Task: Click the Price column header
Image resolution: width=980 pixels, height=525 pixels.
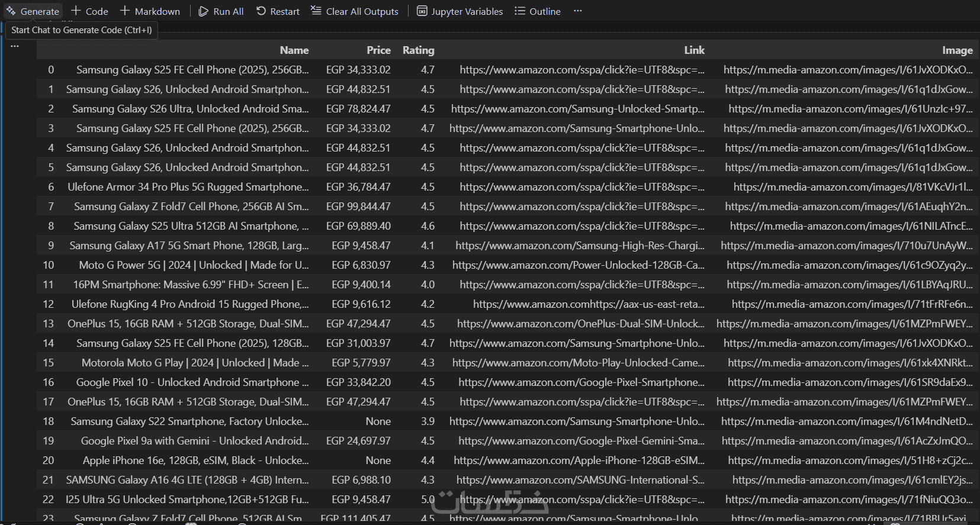Action: coord(378,50)
